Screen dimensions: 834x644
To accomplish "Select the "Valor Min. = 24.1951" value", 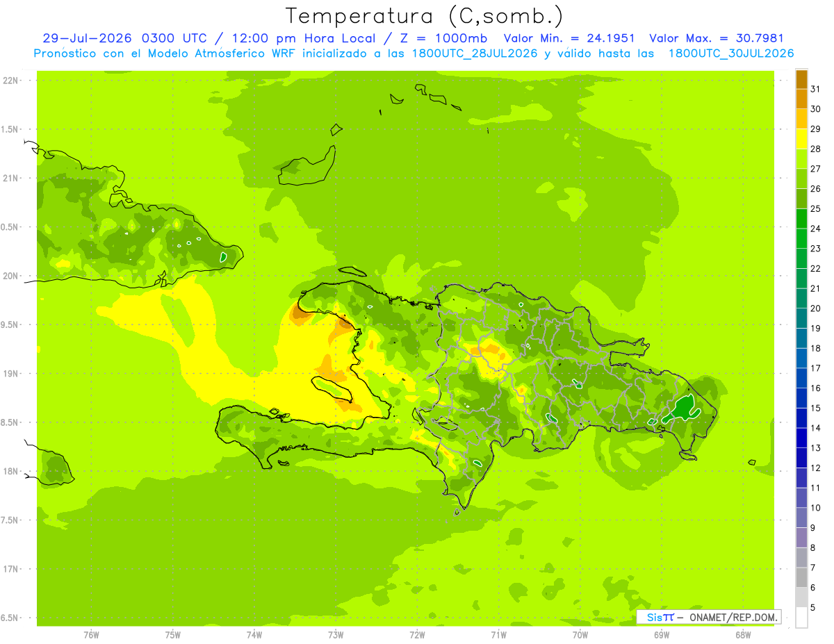I will [569, 39].
